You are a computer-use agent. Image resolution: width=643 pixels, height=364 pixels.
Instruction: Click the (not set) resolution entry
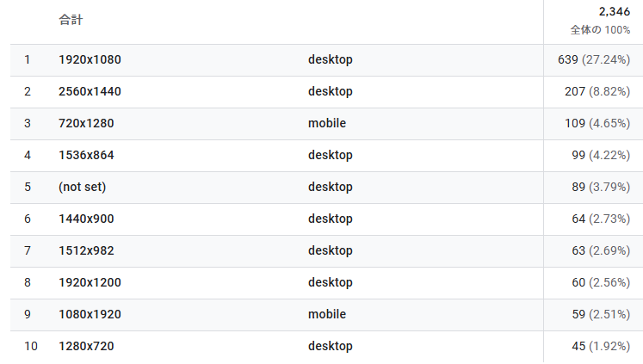(x=83, y=188)
